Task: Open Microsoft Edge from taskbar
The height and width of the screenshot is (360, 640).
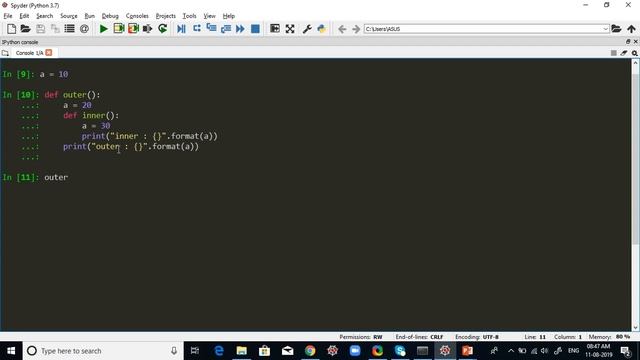Action: click(x=219, y=351)
